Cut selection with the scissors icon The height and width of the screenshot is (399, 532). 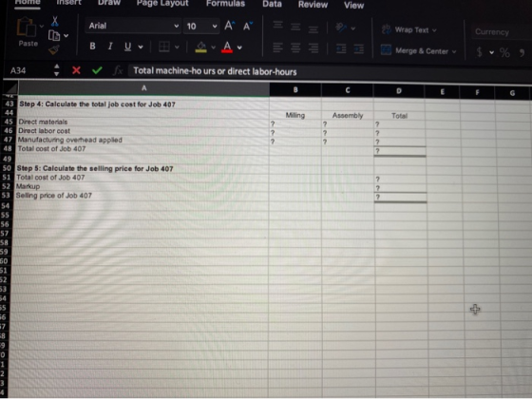(55, 21)
